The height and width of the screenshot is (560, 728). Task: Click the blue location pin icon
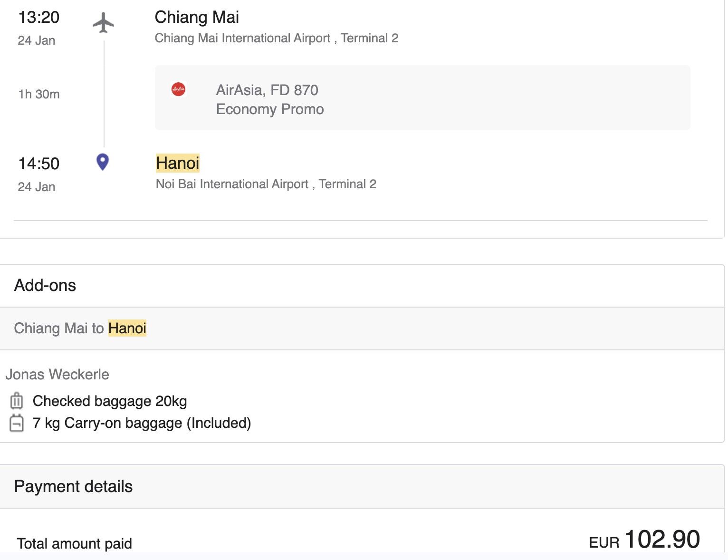[103, 162]
